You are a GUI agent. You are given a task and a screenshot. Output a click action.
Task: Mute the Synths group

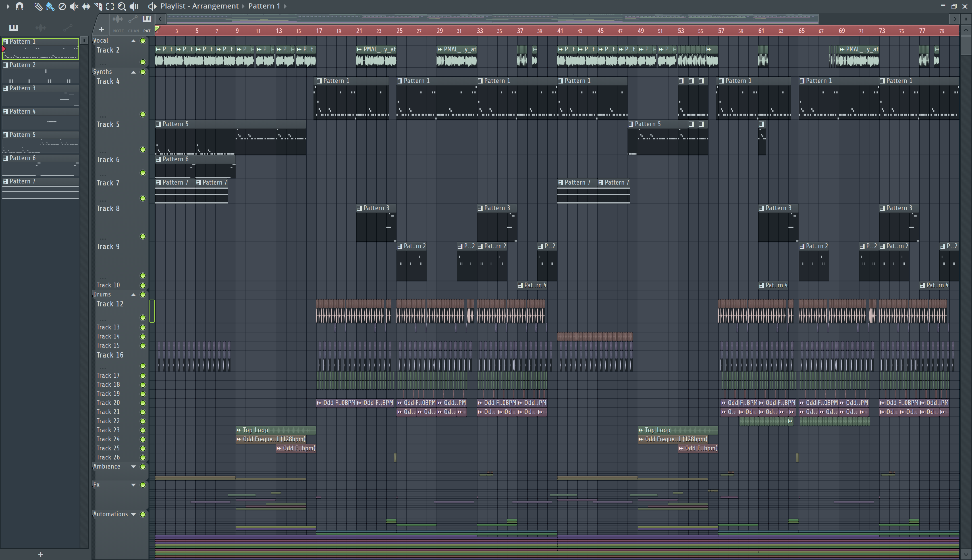[x=143, y=72]
